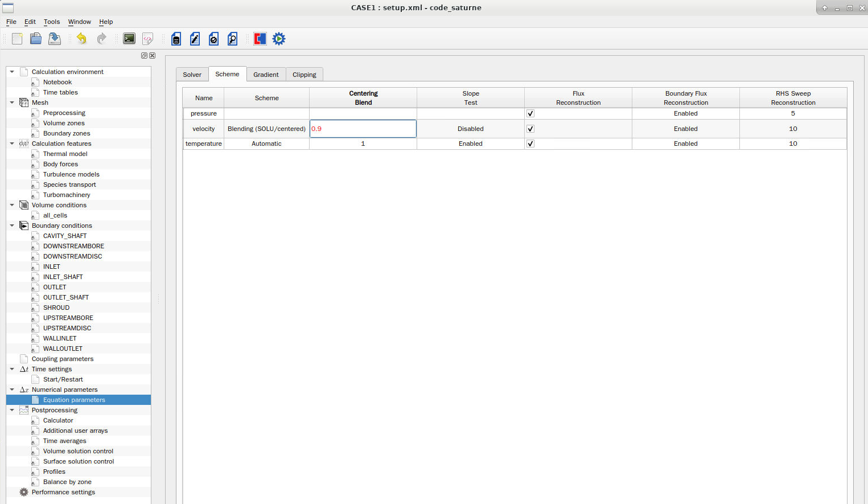Open the magnifier document toolbar icon
868x504 pixels.
[232, 39]
